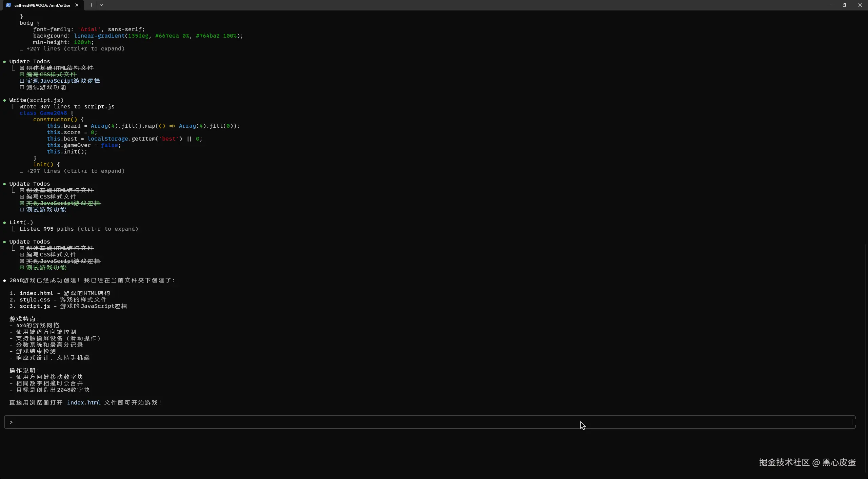Image resolution: width=868 pixels, height=479 pixels.
Task: Click '操作说明:' heading text
Action: [24, 371]
